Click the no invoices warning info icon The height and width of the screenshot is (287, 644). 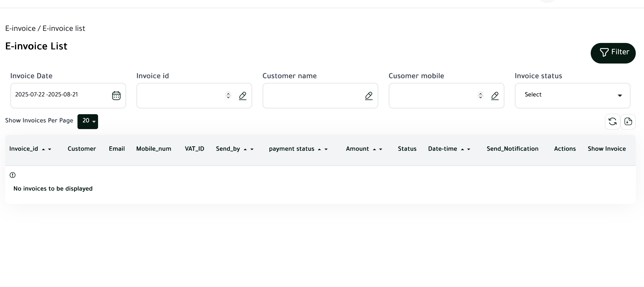[13, 175]
